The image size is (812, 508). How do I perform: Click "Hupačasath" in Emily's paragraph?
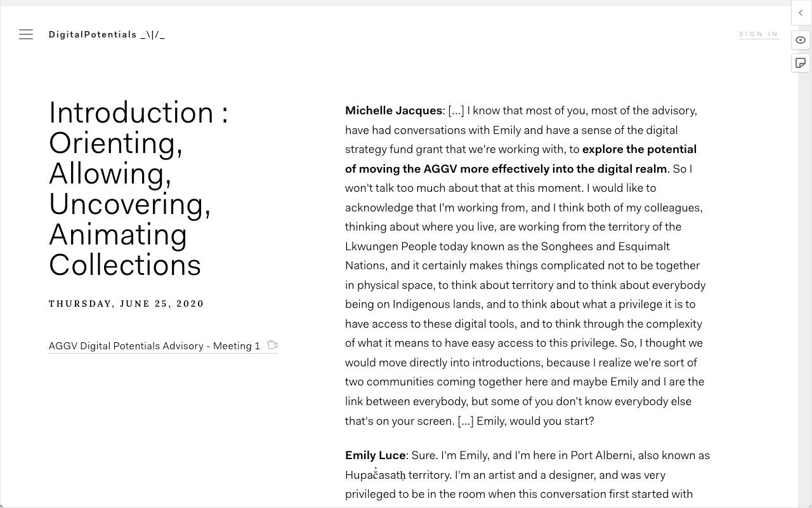click(x=375, y=475)
